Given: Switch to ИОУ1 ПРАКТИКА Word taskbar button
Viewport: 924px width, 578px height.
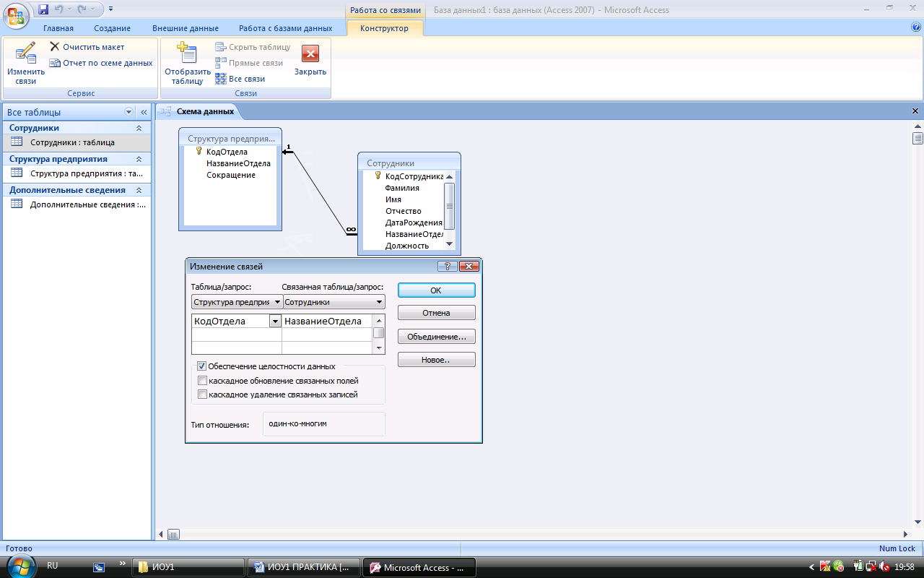Looking at the screenshot, I should (303, 567).
